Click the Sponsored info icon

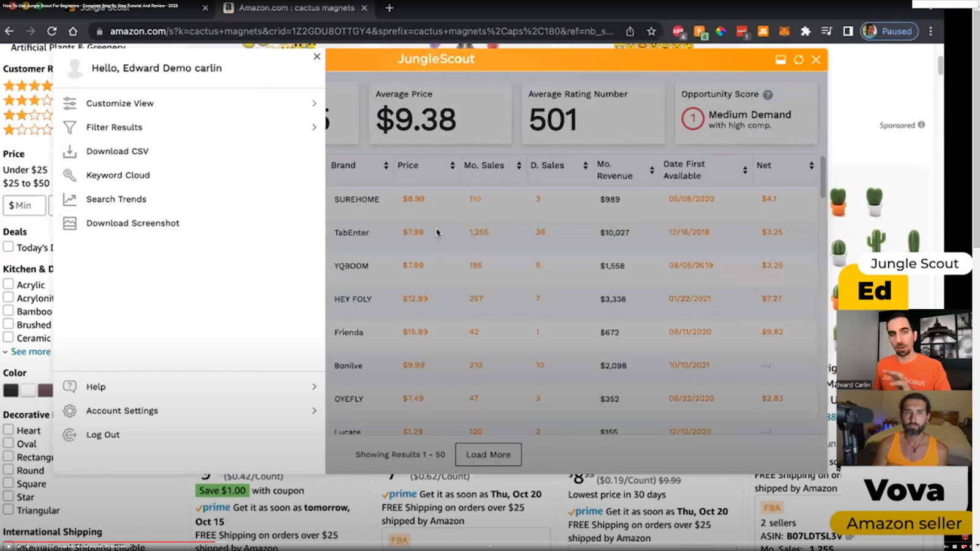[921, 125]
